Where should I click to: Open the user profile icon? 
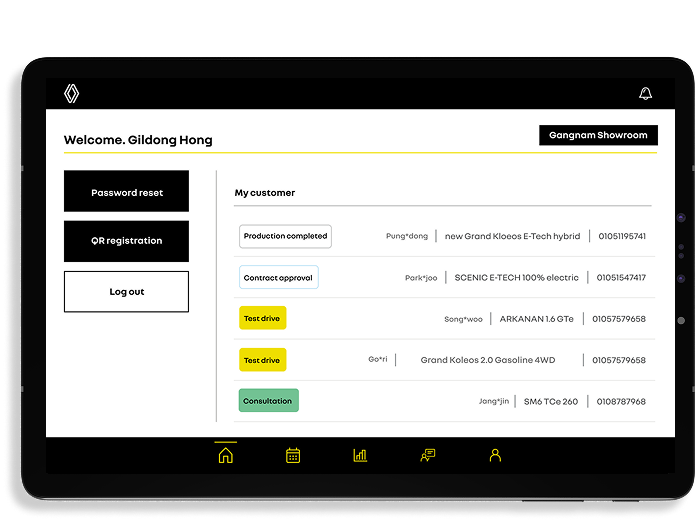click(x=495, y=455)
